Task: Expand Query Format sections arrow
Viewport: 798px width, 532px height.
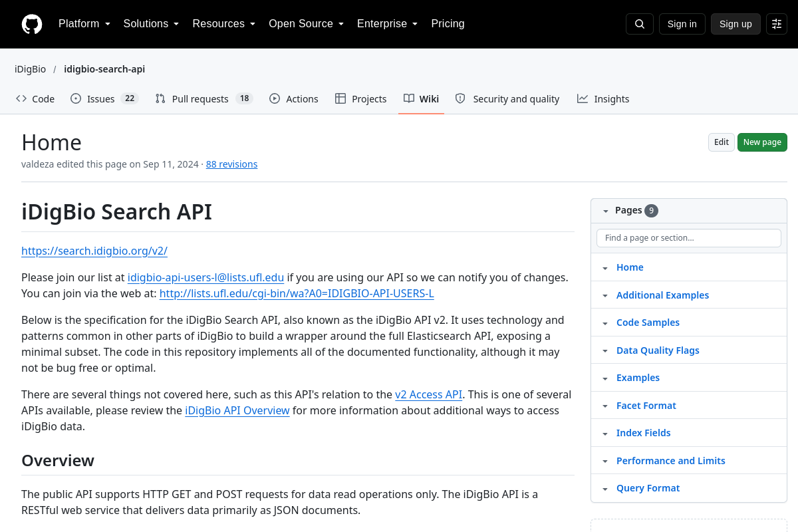Action: pyautogui.click(x=605, y=489)
